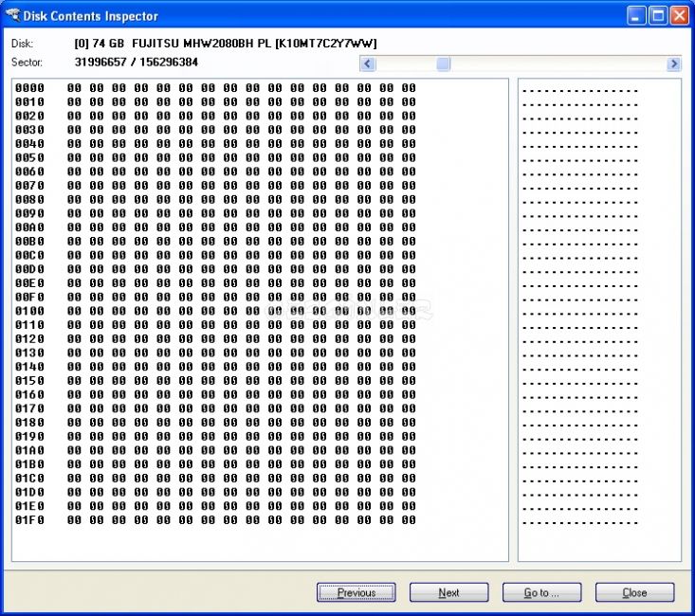Maximize the Disk Contents Inspector window
Viewport: 695px width, 616px height.
click(x=658, y=16)
